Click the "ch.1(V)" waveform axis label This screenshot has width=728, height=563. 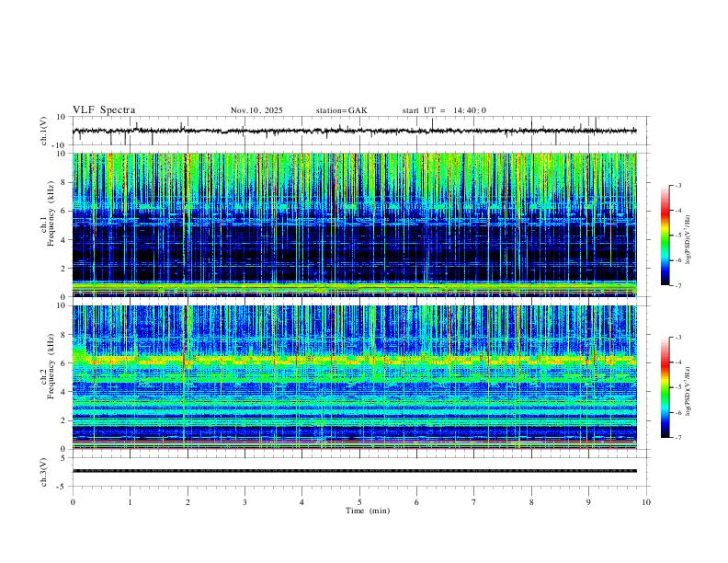(44, 131)
